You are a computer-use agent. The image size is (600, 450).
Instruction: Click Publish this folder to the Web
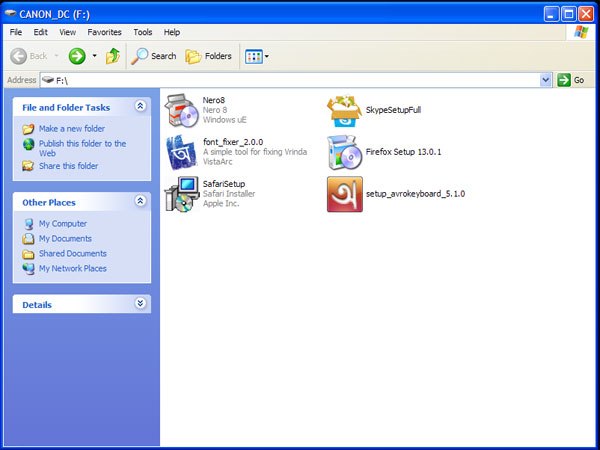[x=82, y=148]
